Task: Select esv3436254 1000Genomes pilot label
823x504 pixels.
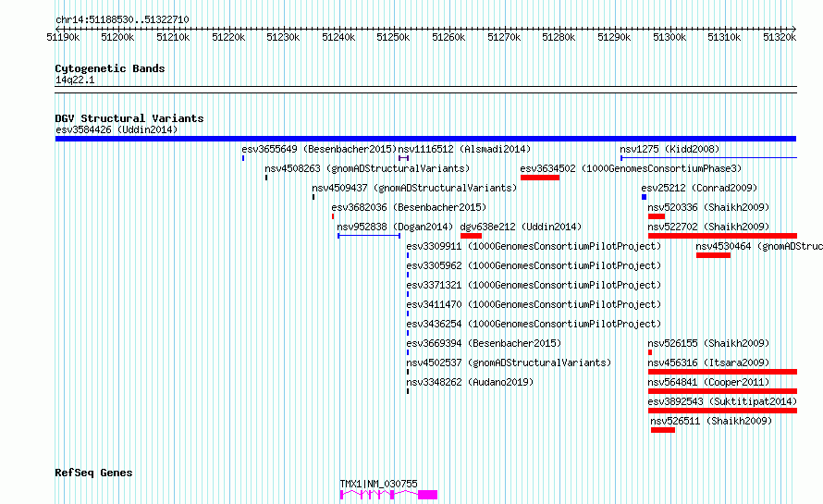Action: pos(534,324)
